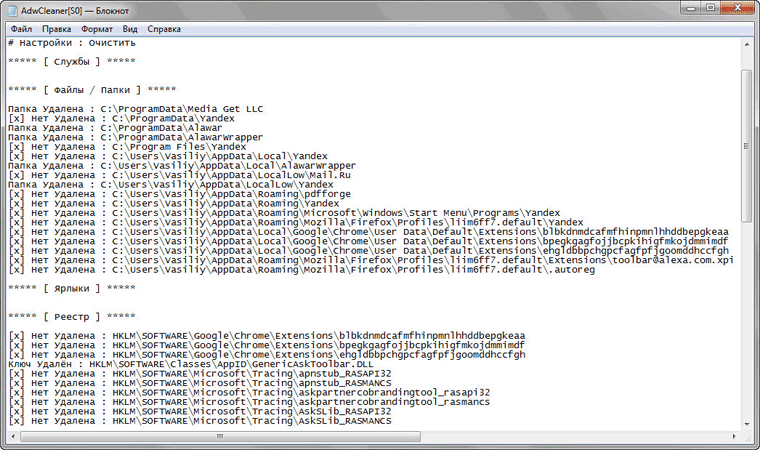The image size is (760, 450).
Task: Click the line 'C:\ProgramData\Yandex'
Action: (x=121, y=118)
